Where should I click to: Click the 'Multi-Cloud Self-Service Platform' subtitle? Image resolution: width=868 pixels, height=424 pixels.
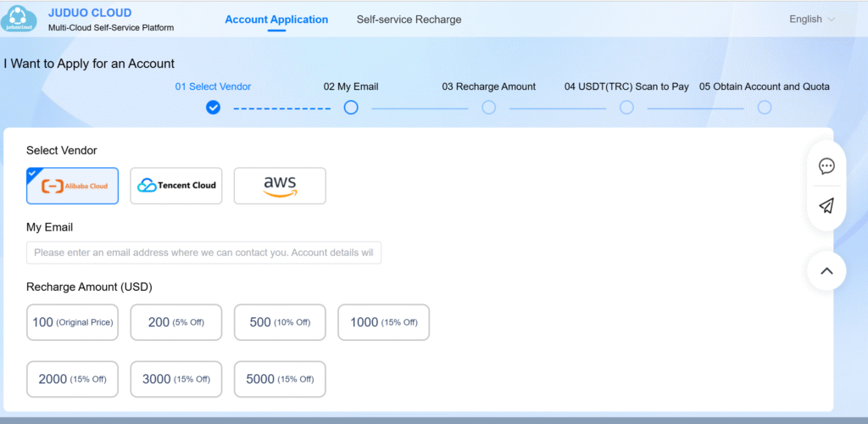(x=111, y=28)
